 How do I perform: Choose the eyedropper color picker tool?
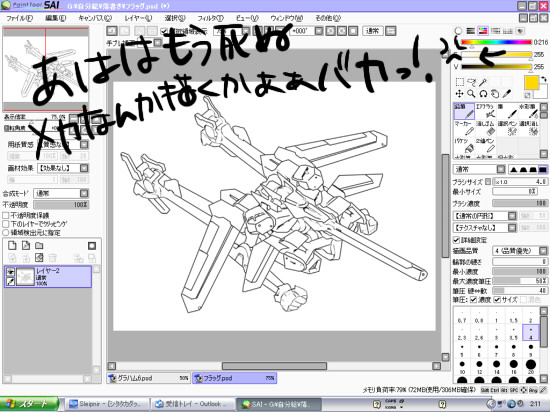point(507,94)
